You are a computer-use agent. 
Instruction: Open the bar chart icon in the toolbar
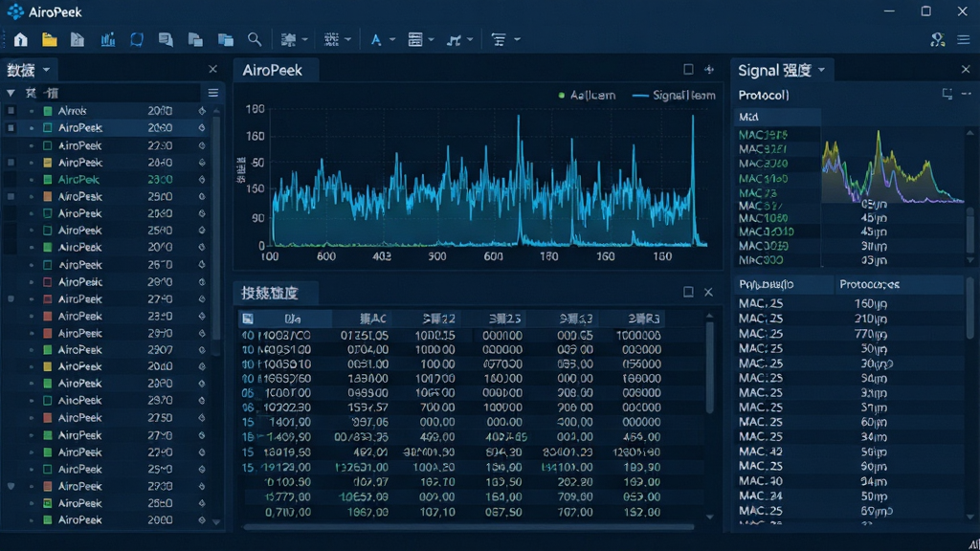107,40
